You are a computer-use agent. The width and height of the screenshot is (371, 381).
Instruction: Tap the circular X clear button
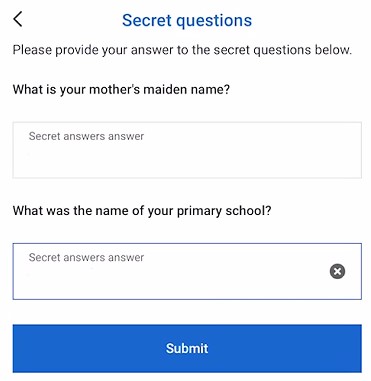pyautogui.click(x=337, y=271)
